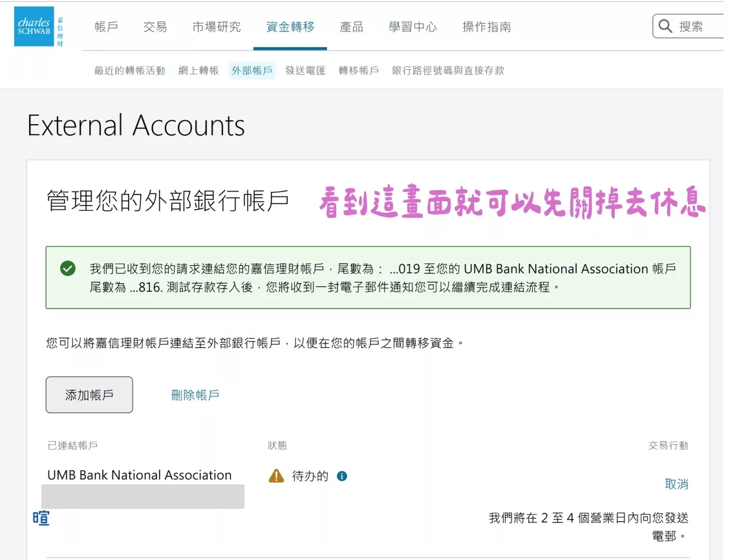The image size is (730, 560).
Task: Click the yellow warning triangle beside 待办的
Action: [x=277, y=475]
